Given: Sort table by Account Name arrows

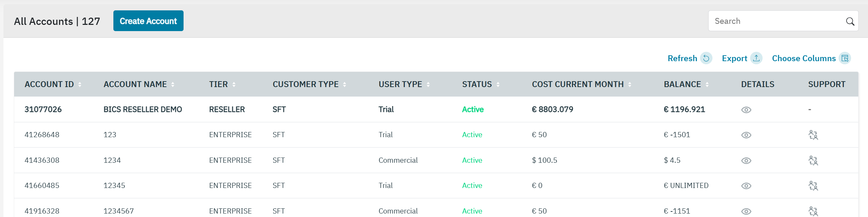Looking at the screenshot, I should (173, 85).
